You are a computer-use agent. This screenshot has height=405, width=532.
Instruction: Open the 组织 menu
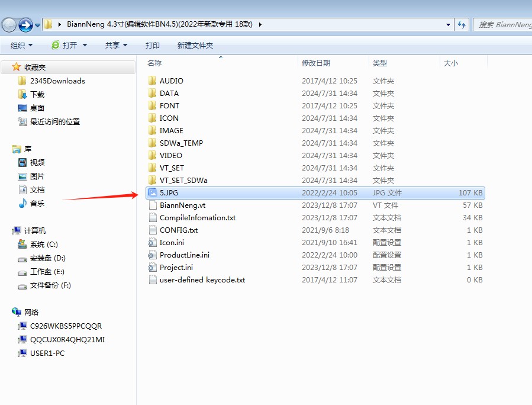tap(21, 45)
